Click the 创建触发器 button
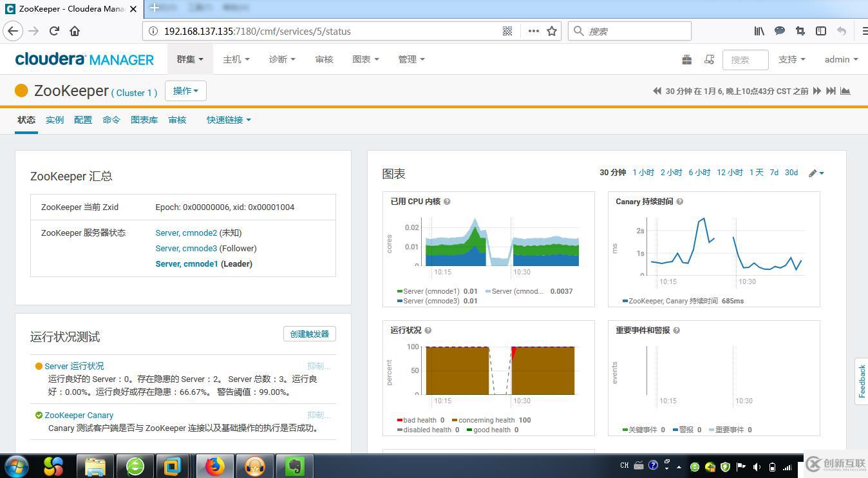The image size is (868, 478). pos(310,334)
